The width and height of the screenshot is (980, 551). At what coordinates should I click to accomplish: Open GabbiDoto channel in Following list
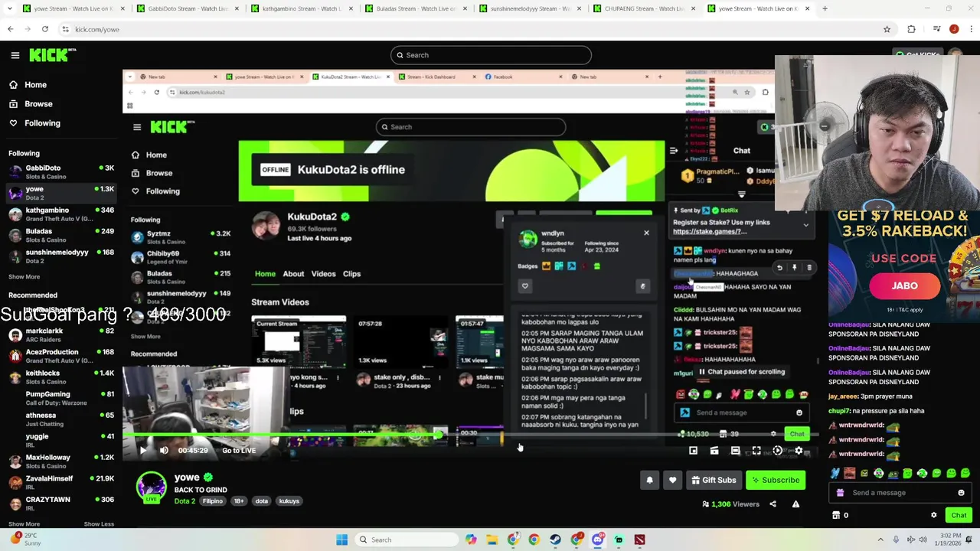tap(60, 172)
